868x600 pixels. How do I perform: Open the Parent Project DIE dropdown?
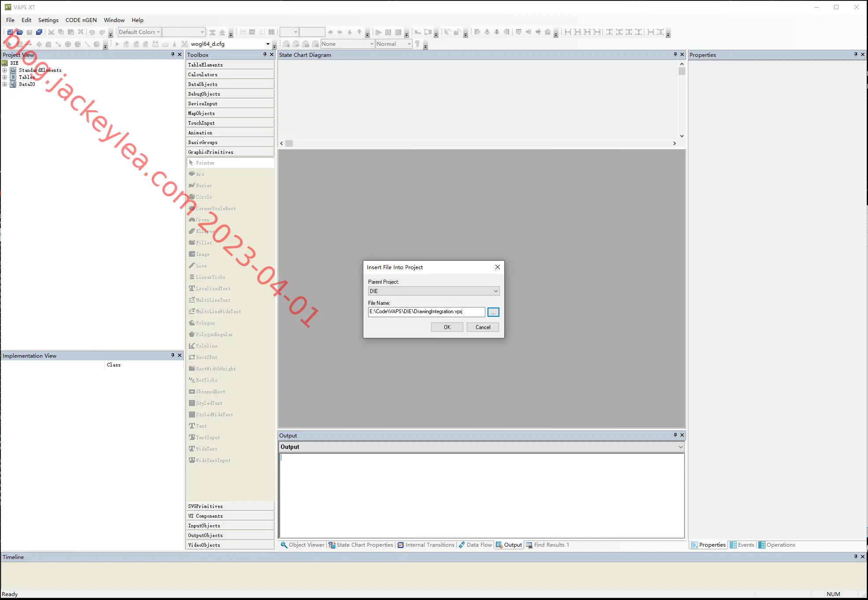point(434,291)
